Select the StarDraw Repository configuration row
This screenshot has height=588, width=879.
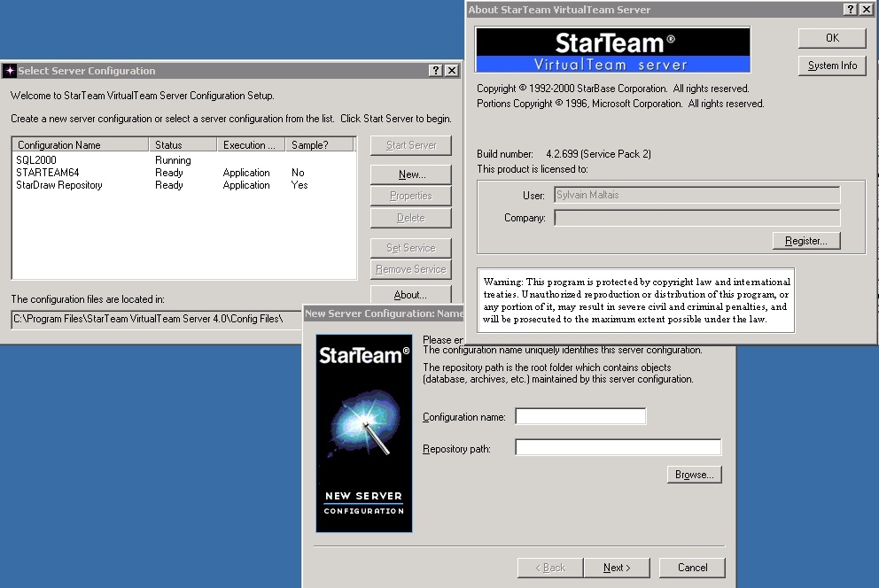pyautogui.click(x=184, y=185)
